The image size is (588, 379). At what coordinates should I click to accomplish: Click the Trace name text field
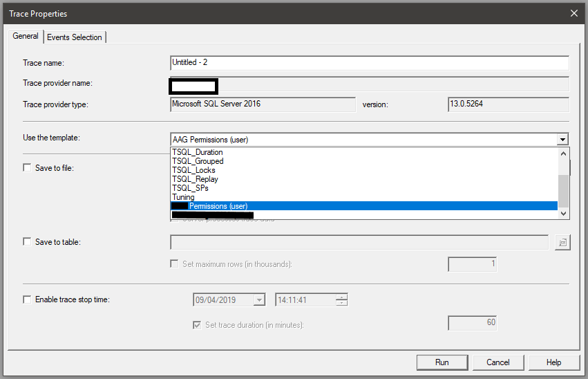click(369, 63)
